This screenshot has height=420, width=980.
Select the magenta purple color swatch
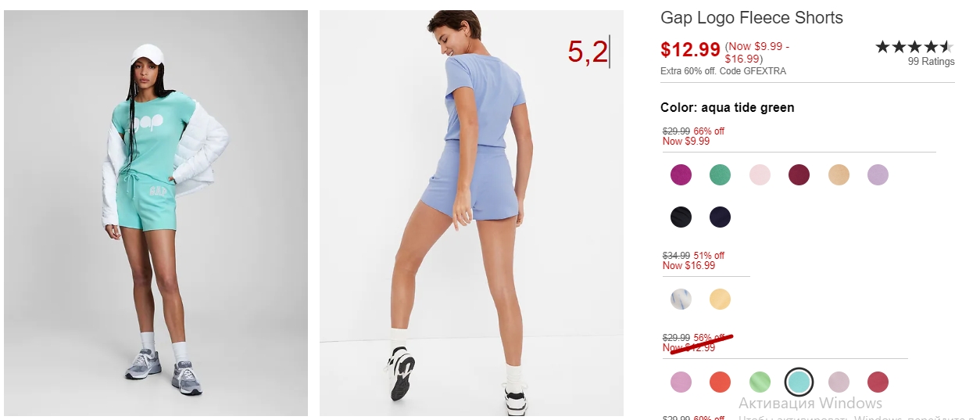pos(681,175)
